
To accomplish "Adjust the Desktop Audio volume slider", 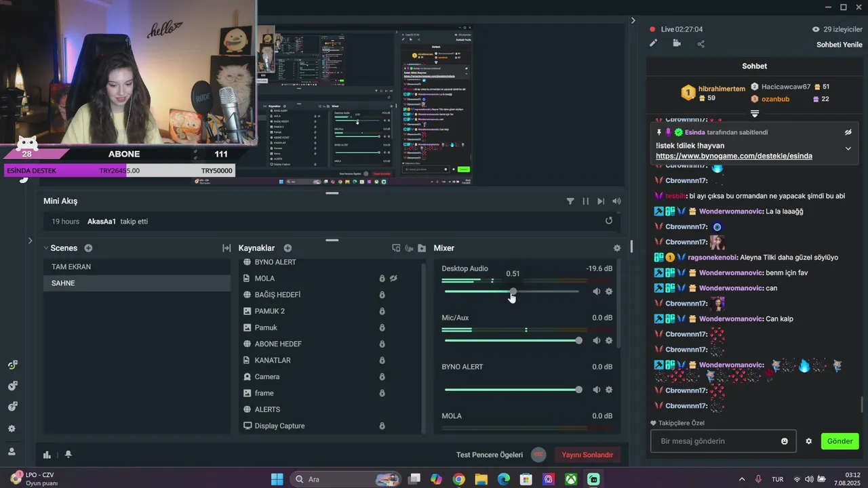I will [x=511, y=291].
